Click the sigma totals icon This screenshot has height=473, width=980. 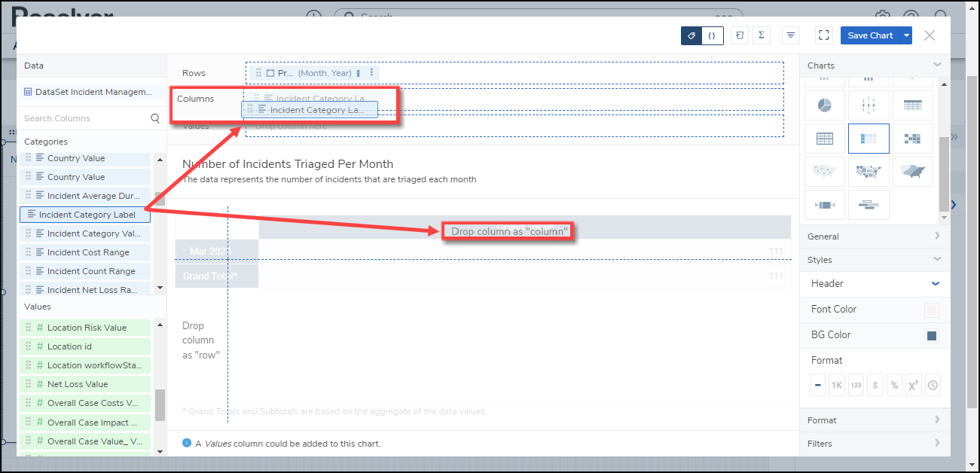pos(762,35)
